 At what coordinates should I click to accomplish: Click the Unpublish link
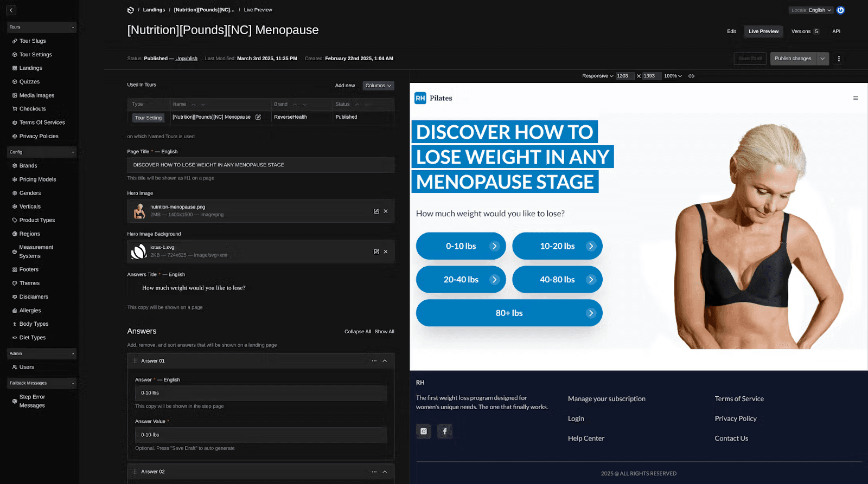186,59
